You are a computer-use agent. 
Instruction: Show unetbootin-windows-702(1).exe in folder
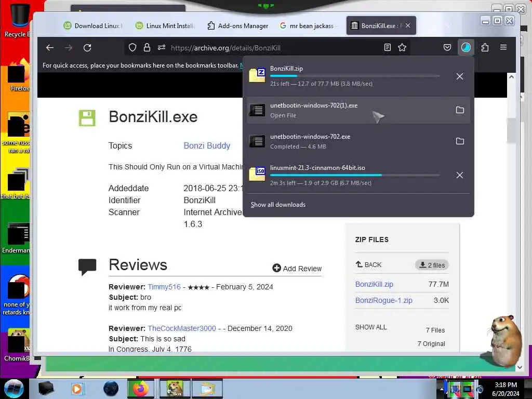click(x=460, y=110)
